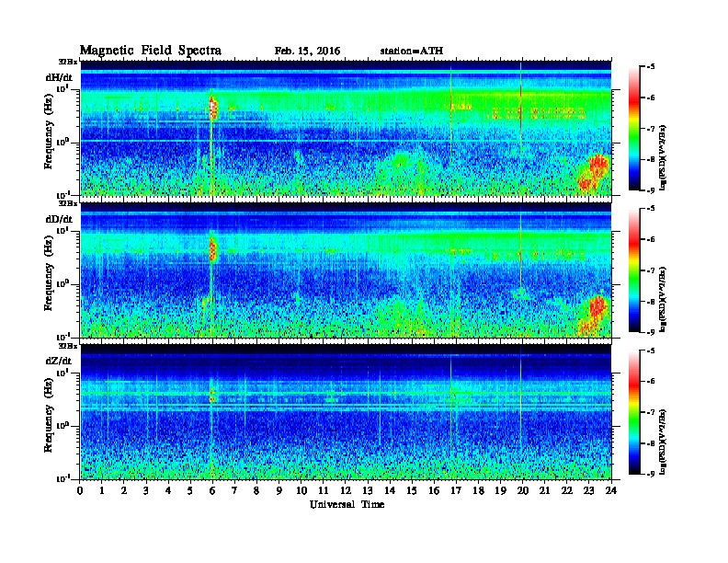The height and width of the screenshot is (563, 728).
Task: Click the log PSD unit label beside the dH/dt color bar
Action: (x=664, y=157)
